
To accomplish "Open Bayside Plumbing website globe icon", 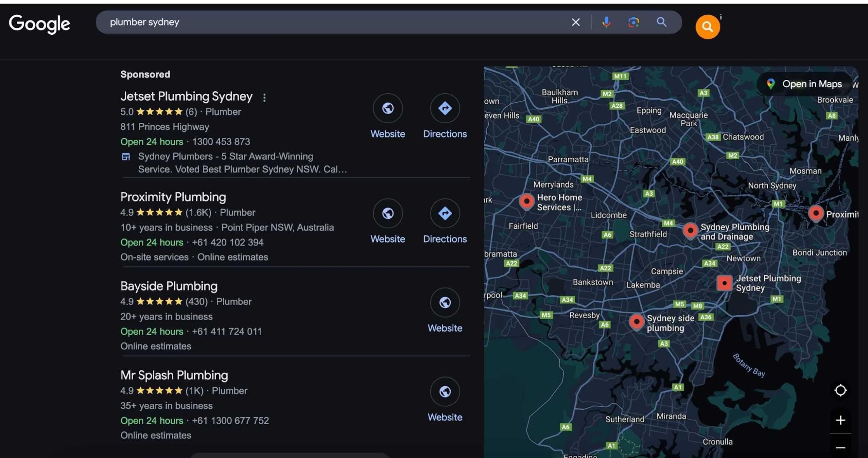I will click(445, 302).
